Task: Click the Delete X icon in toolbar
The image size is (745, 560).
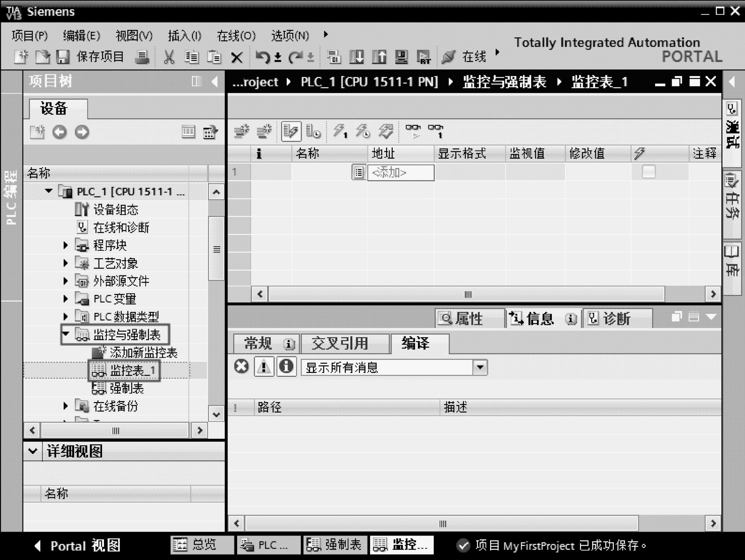Action: point(237,58)
